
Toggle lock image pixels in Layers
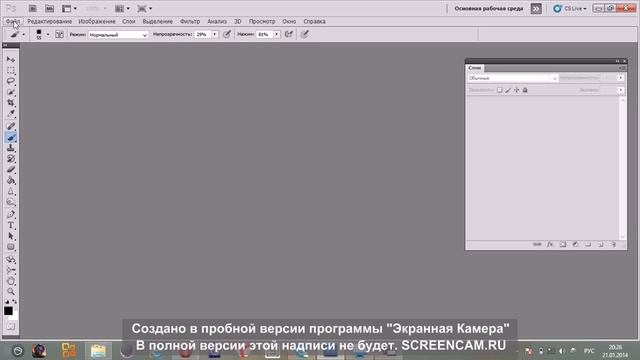(508, 90)
